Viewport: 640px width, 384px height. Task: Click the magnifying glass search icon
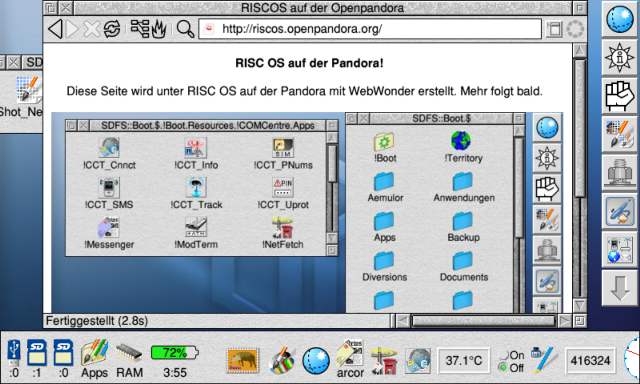coord(185,29)
